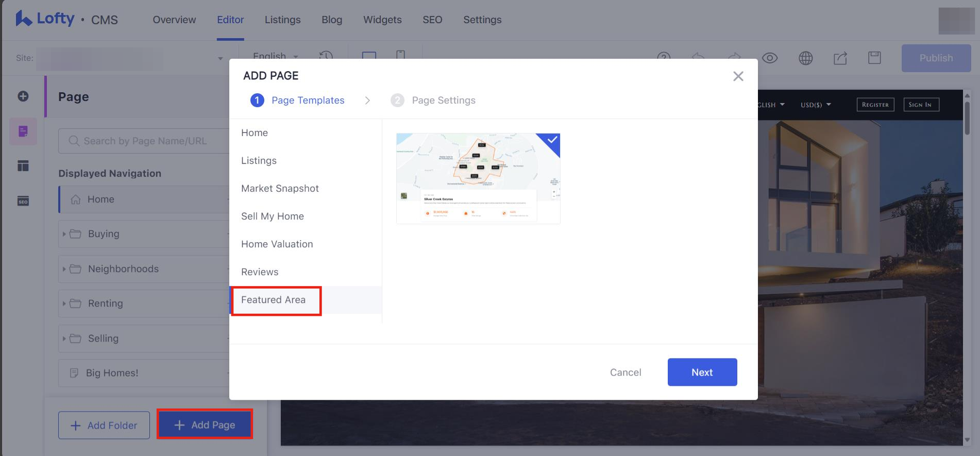Select the checked Featured Area template thumbnail
The width and height of the screenshot is (980, 456).
(478, 178)
